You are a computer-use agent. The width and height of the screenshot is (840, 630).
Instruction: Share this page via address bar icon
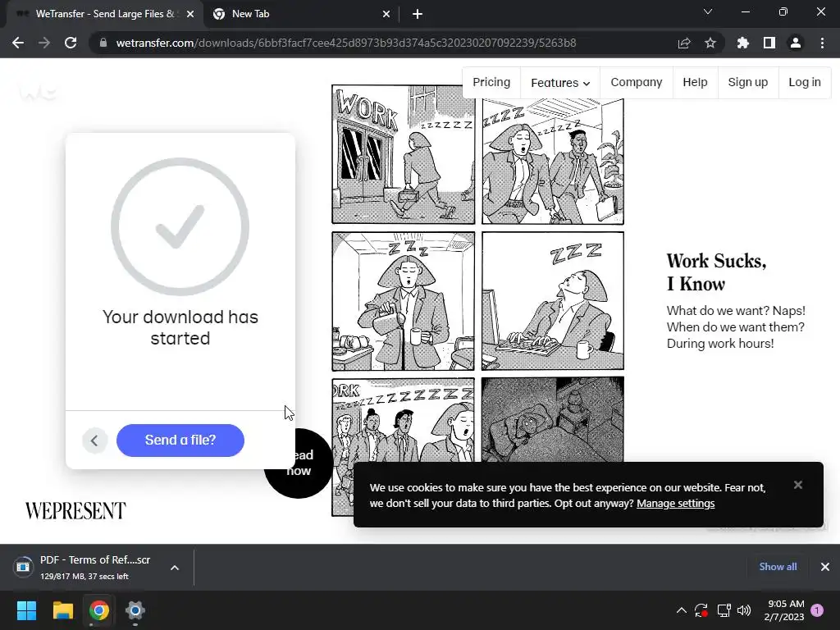[684, 43]
